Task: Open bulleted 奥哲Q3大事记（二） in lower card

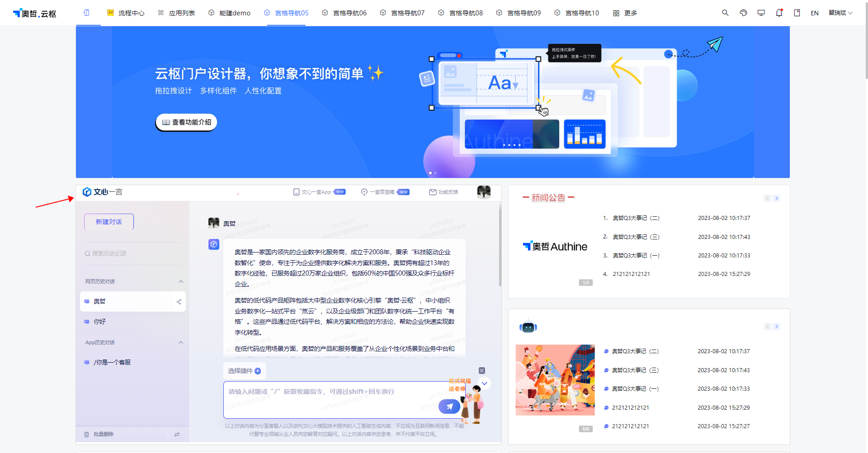Action: [635, 351]
